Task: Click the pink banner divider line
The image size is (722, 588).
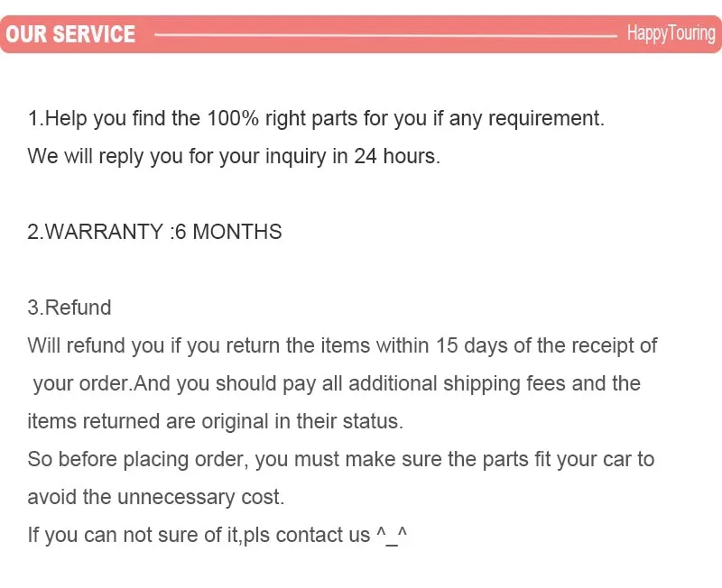Action: click(x=385, y=35)
